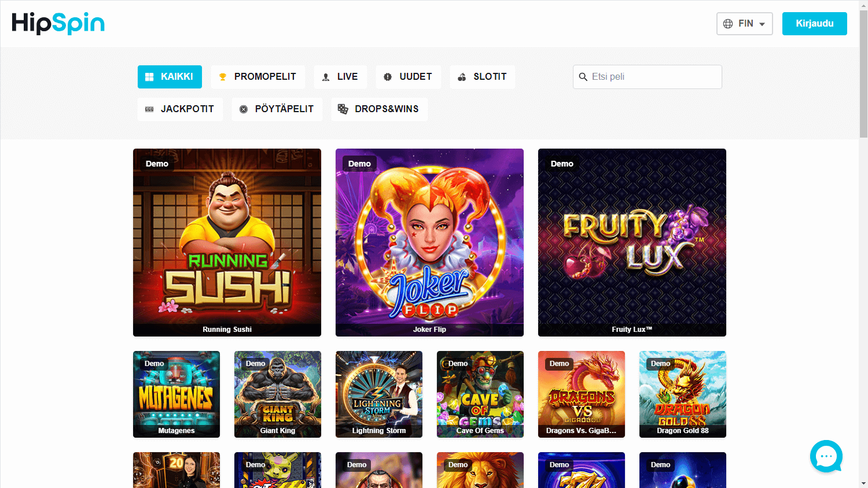The height and width of the screenshot is (488, 868).
Task: Click the counter icon in JACKPOTIT
Action: click(149, 109)
